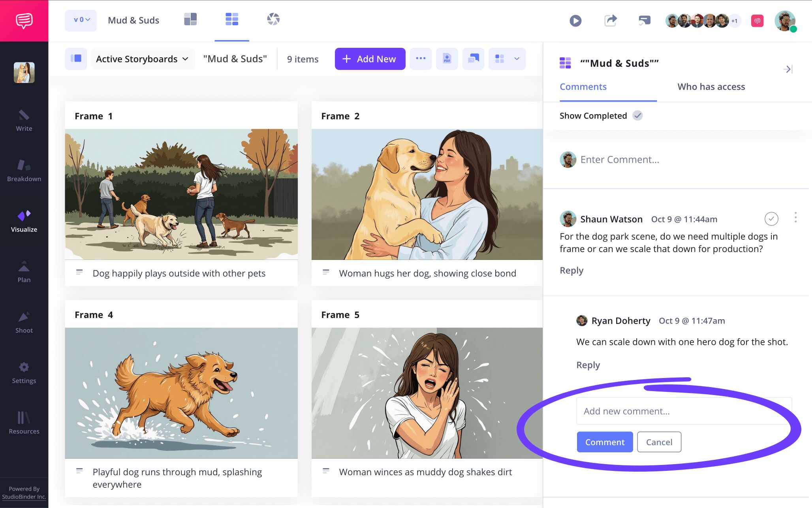Open the overflow menu with three dots
The image size is (812, 508).
pyautogui.click(x=421, y=58)
